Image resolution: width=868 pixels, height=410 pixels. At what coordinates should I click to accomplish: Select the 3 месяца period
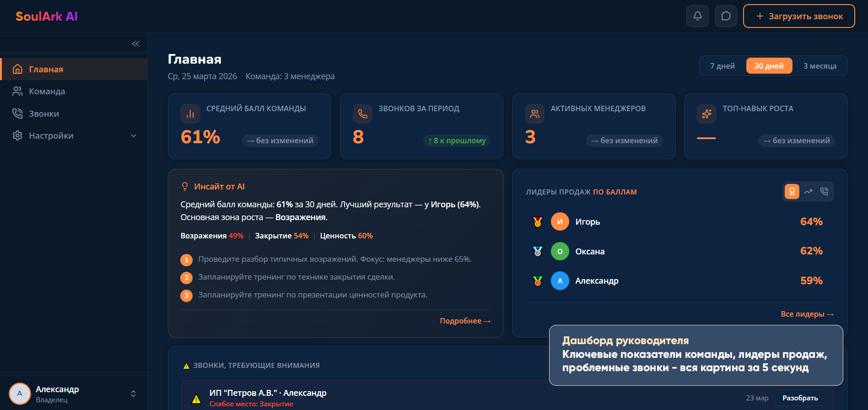[x=820, y=66]
